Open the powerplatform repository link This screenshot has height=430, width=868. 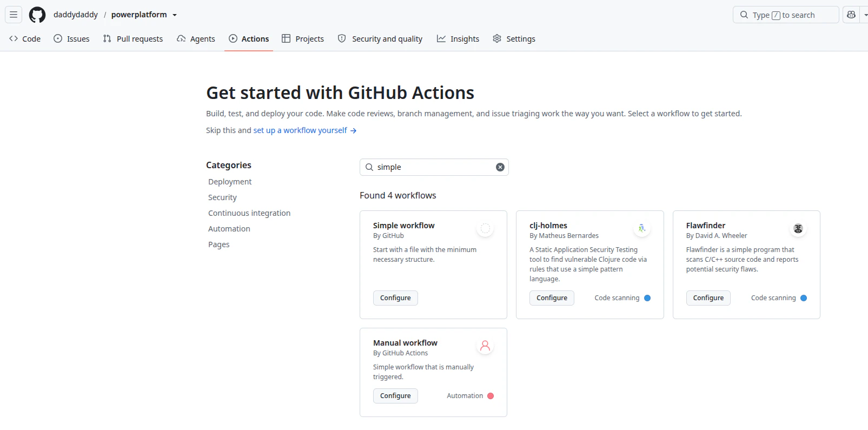[x=139, y=15]
